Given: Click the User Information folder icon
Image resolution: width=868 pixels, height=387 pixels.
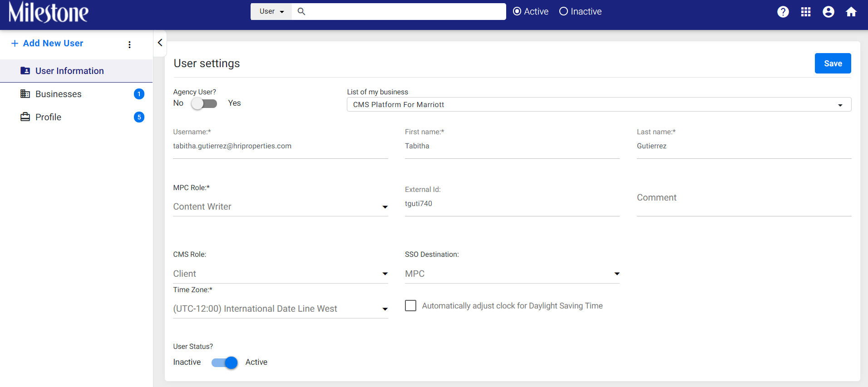Looking at the screenshot, I should [25, 71].
